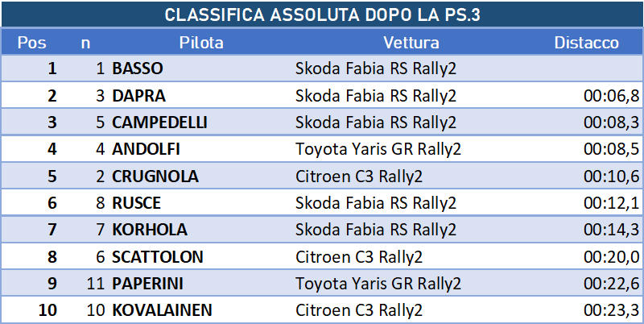Select the KORHOLA driver cell
The height and width of the screenshot is (324, 644).
click(149, 230)
